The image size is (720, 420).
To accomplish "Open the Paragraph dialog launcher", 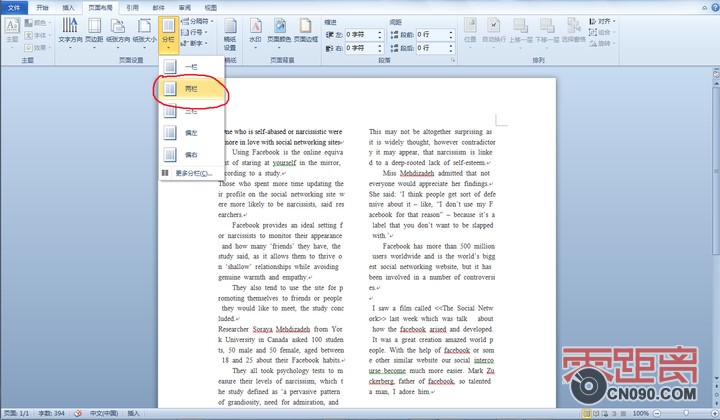I will pyautogui.click(x=453, y=60).
